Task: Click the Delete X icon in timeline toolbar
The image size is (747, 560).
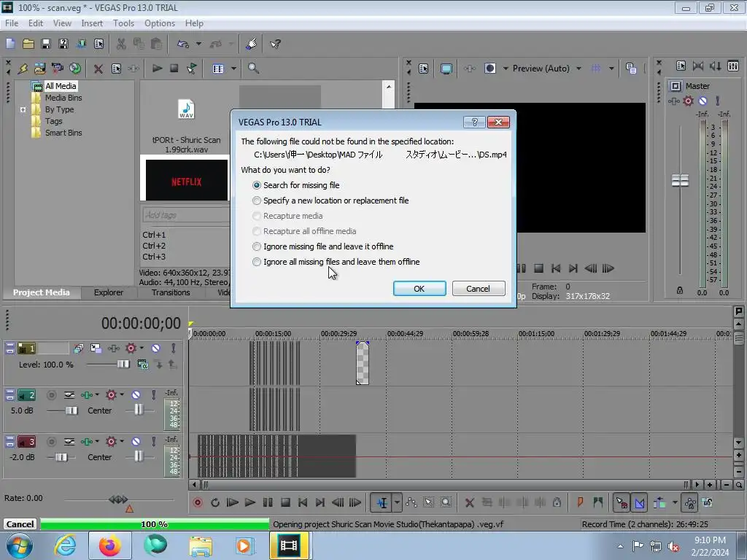Action: 469,502
